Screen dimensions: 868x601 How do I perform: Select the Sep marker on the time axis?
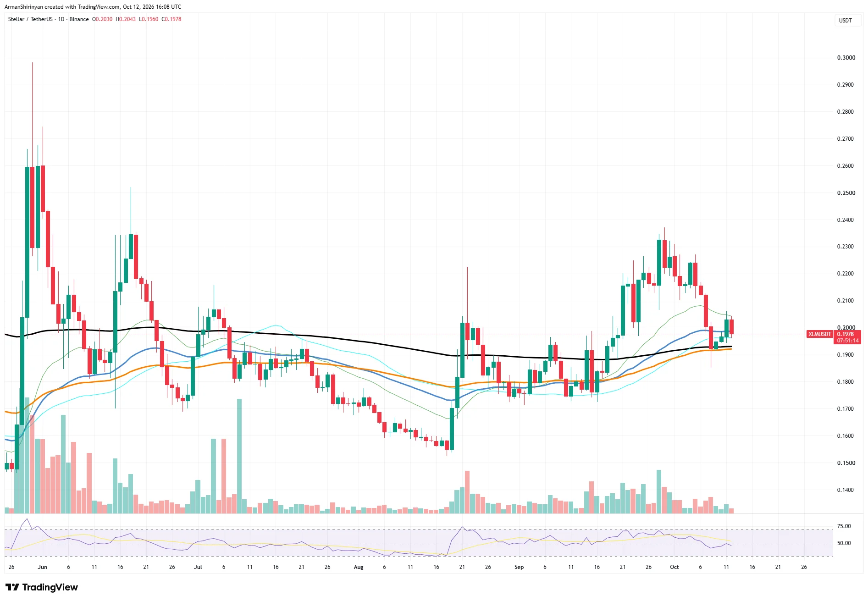[x=519, y=567]
